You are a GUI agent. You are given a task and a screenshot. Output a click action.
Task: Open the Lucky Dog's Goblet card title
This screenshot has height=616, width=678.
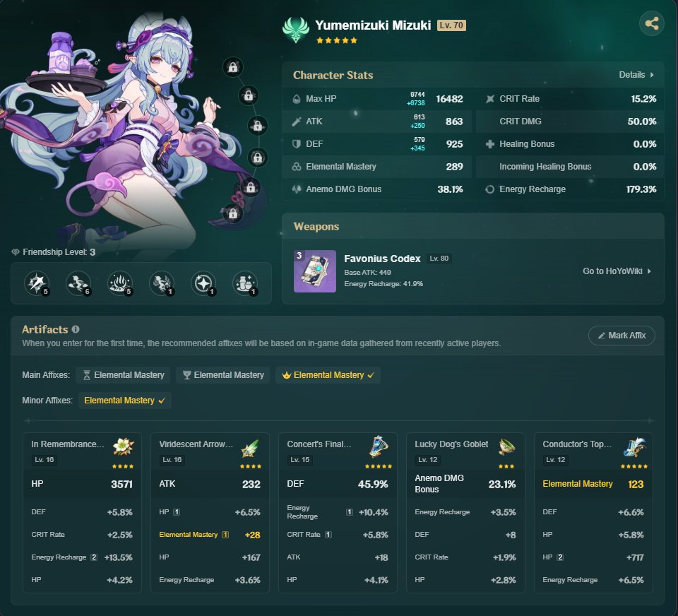coord(451,444)
